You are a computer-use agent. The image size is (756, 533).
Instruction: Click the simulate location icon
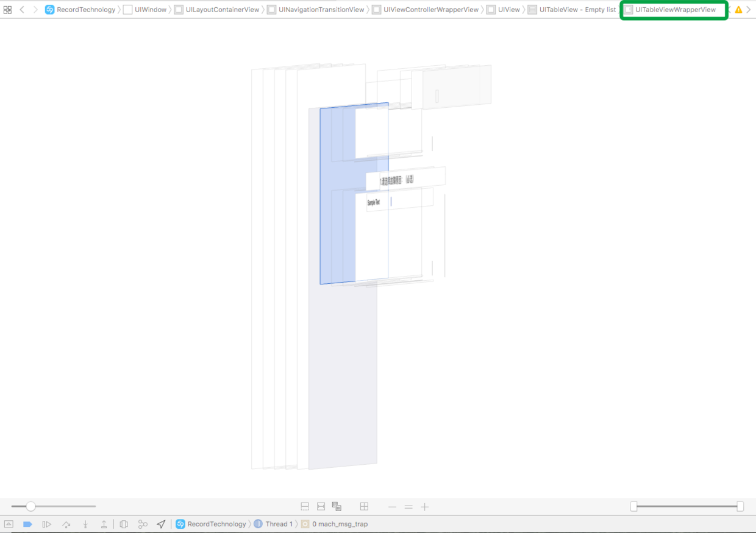pos(161,524)
